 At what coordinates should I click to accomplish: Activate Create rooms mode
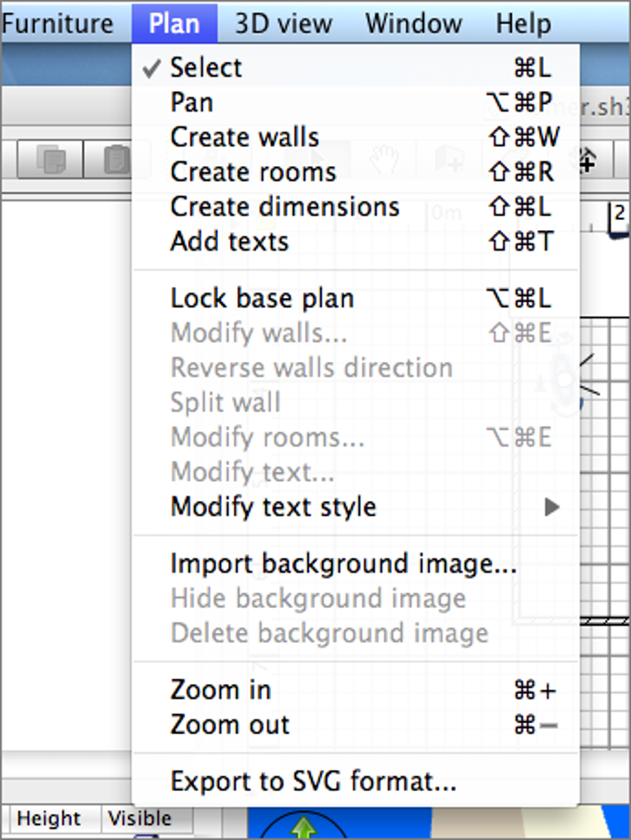252,172
